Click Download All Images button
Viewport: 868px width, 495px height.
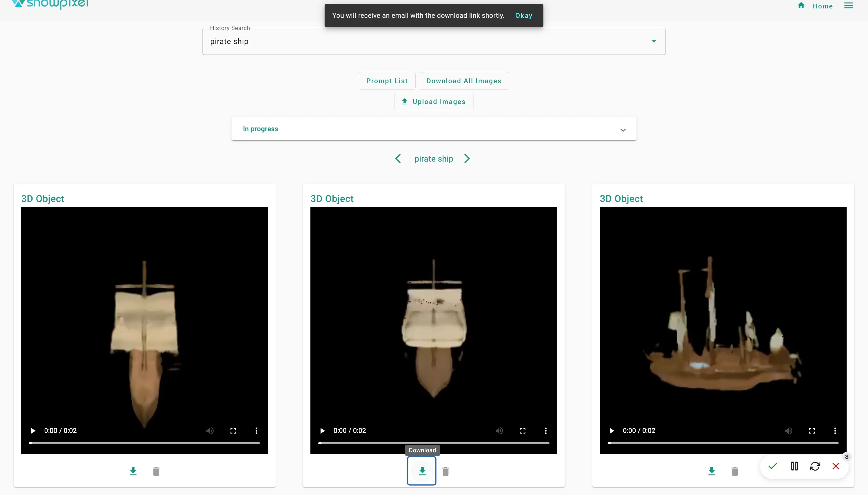pyautogui.click(x=464, y=81)
